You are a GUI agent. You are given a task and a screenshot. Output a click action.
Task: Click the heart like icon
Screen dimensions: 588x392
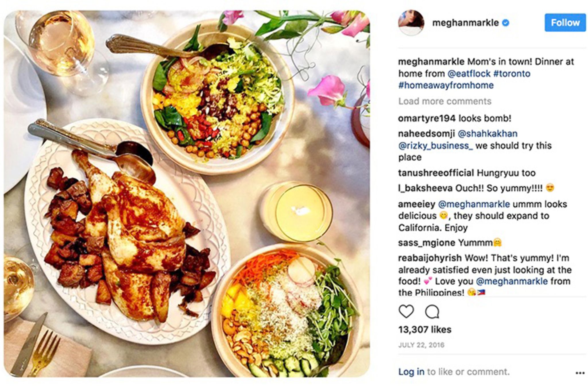406,312
